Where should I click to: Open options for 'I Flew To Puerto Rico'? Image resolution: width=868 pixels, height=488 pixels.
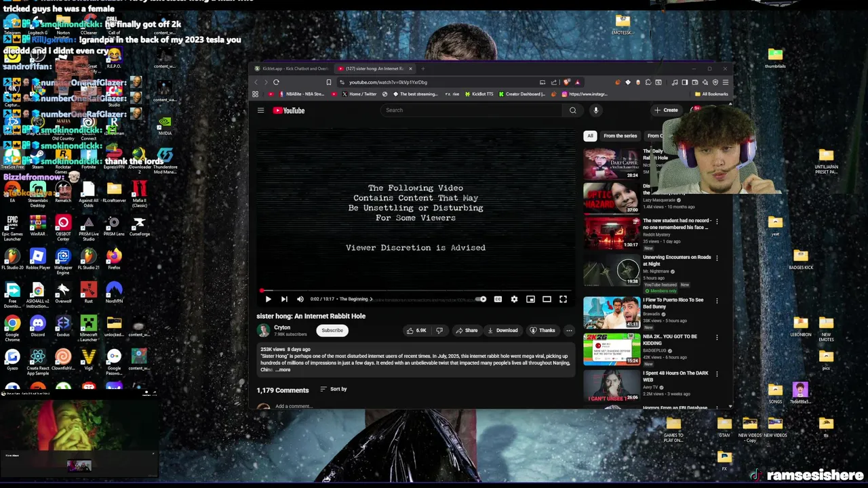tap(717, 300)
